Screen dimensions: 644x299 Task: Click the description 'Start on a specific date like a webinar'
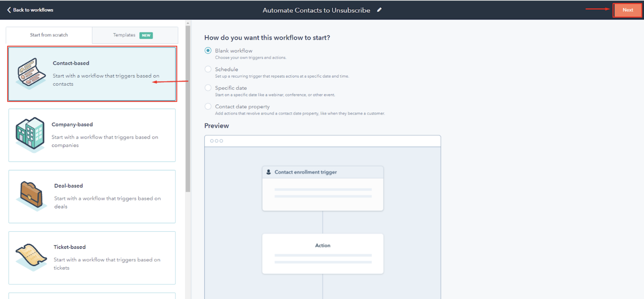[x=275, y=95]
